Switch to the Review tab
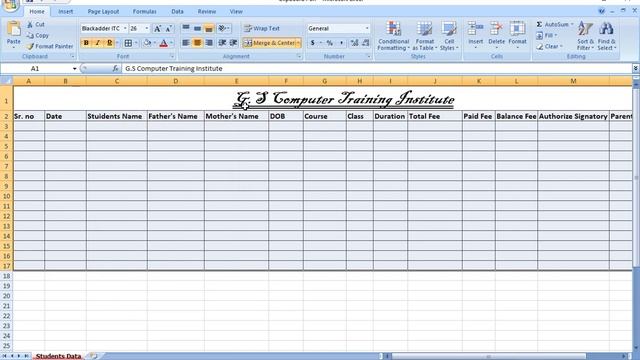640x360 pixels. coord(207,11)
